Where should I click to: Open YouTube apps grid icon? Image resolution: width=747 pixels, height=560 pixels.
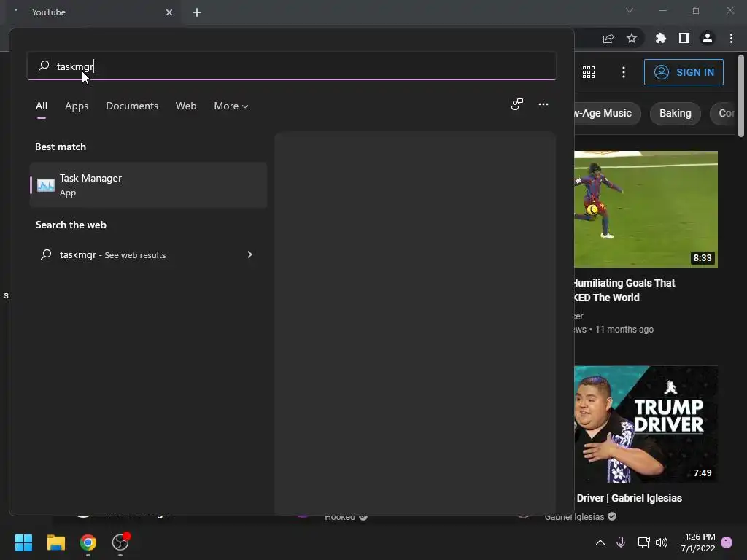click(x=589, y=72)
